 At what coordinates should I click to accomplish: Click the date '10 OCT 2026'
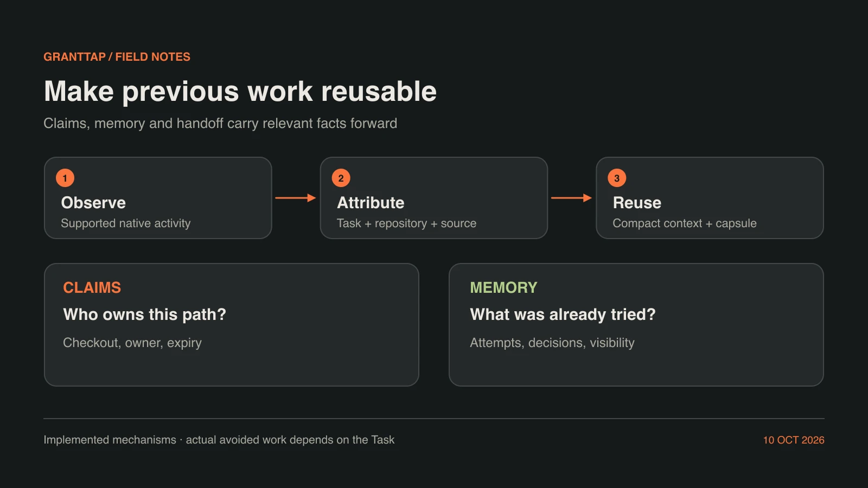pyautogui.click(x=794, y=440)
